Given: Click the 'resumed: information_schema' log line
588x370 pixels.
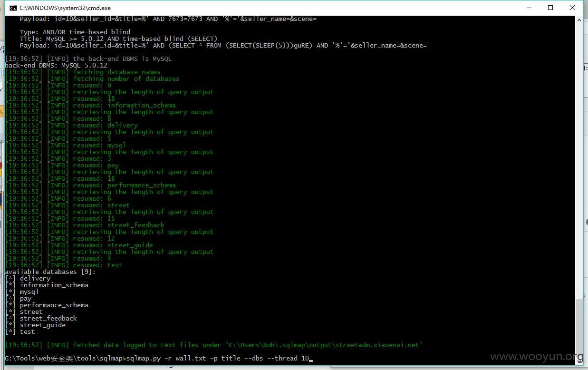Looking at the screenshot, I should click(x=90, y=105).
